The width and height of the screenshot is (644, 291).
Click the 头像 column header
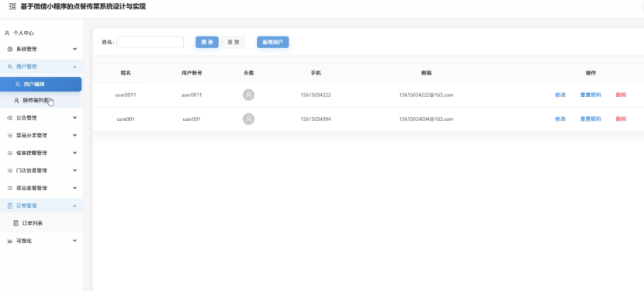(x=248, y=73)
